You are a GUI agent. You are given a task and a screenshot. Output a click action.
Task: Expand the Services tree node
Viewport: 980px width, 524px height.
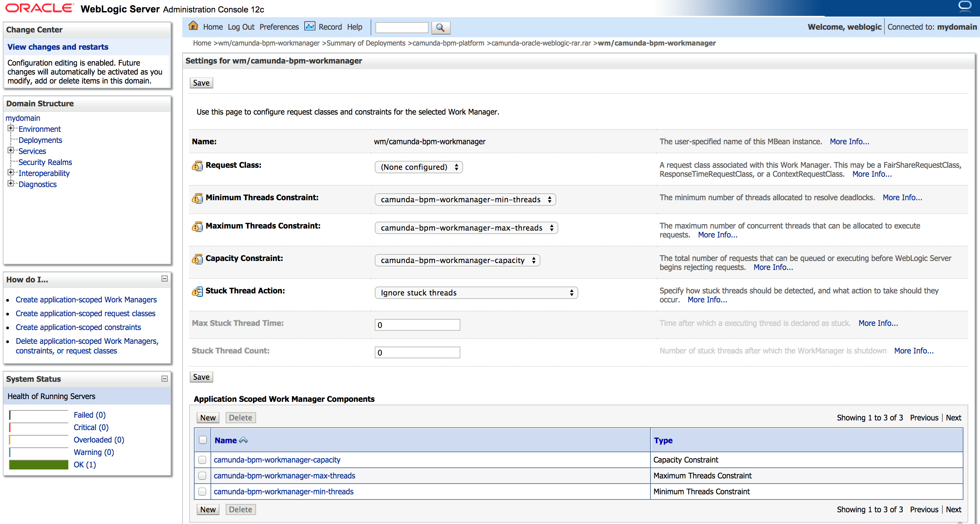click(11, 150)
